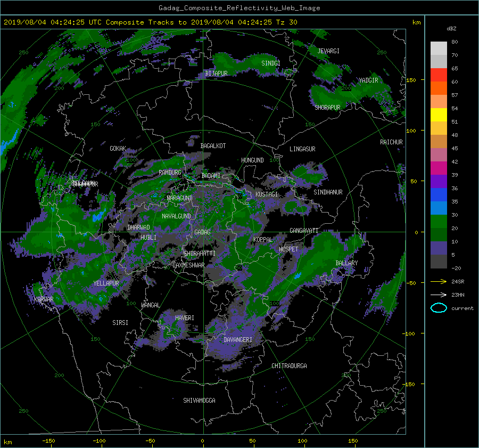Screen dimensions: 479x448
Task: Click the UTC composite tracks timestamp line
Action: tap(150, 22)
